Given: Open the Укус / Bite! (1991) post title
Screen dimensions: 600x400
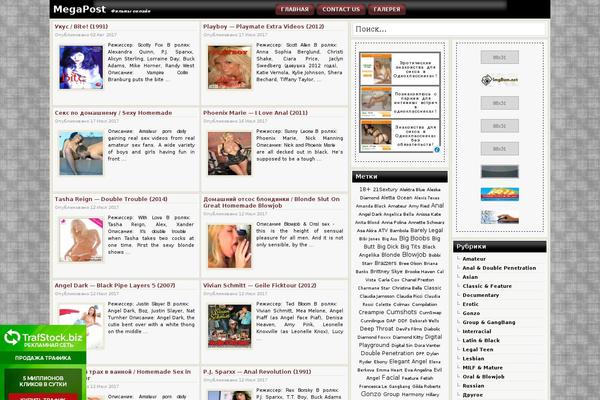Looking at the screenshot, I should click(81, 26).
